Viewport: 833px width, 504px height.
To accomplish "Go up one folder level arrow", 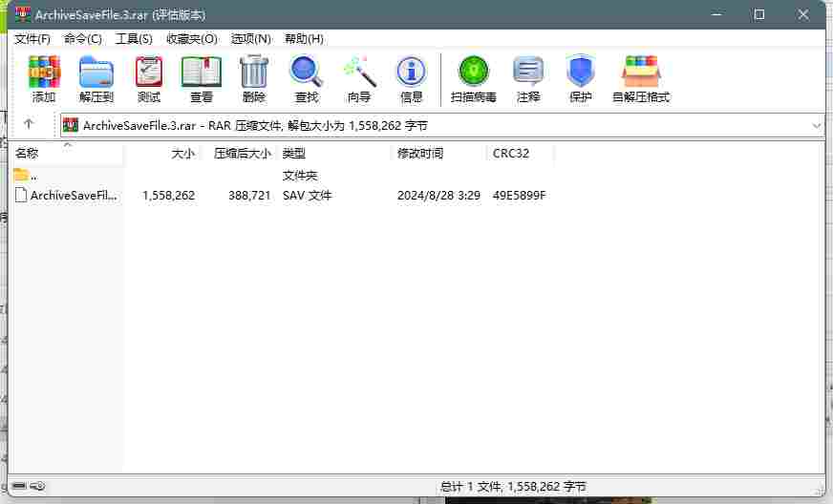I will 29,124.
